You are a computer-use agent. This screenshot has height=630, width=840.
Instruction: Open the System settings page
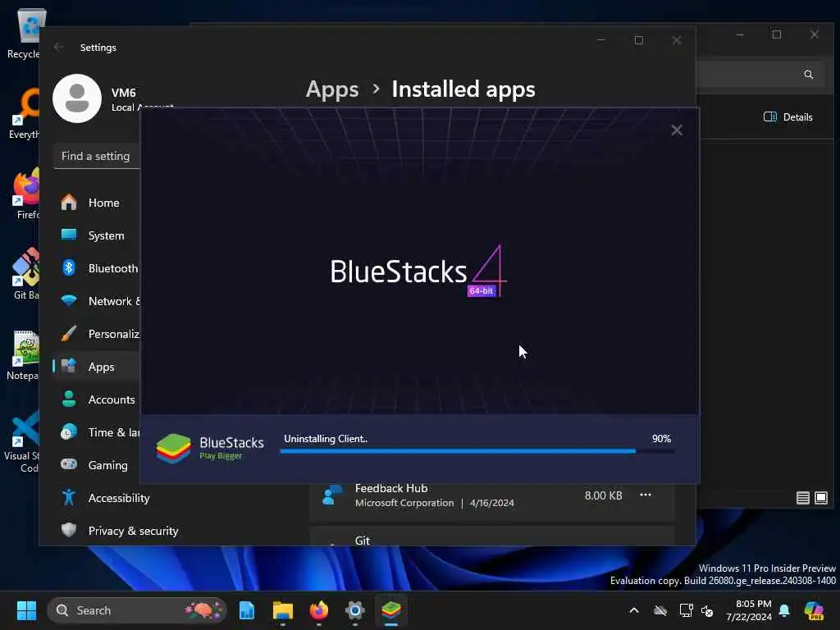pyautogui.click(x=97, y=235)
